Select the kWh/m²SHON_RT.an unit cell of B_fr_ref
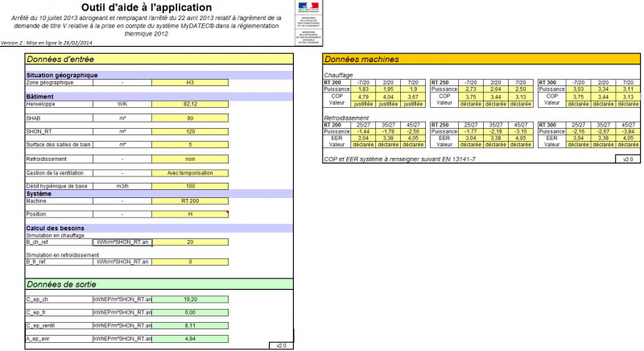This screenshot has width=644, height=351. click(122, 262)
